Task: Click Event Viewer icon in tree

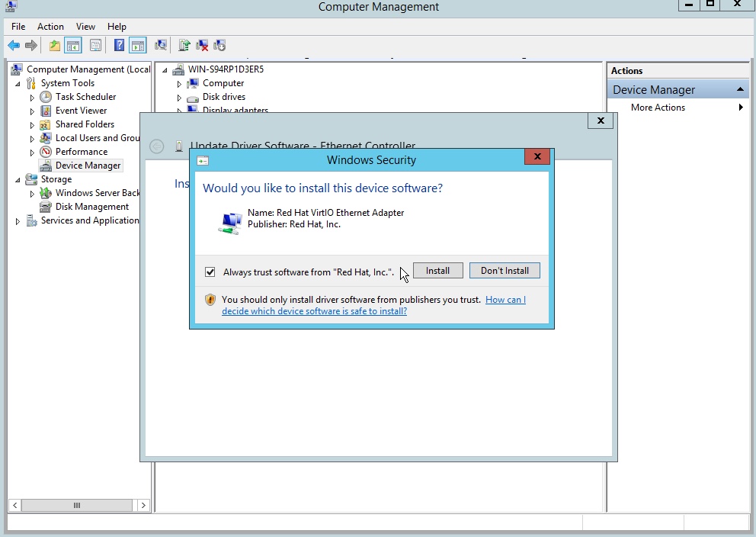Action: [x=46, y=111]
